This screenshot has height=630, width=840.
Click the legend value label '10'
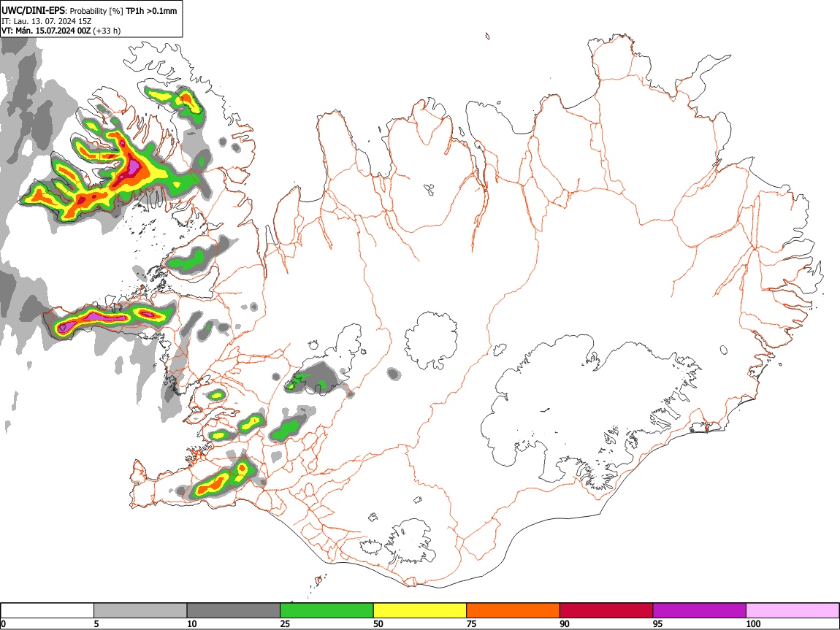tap(192, 623)
